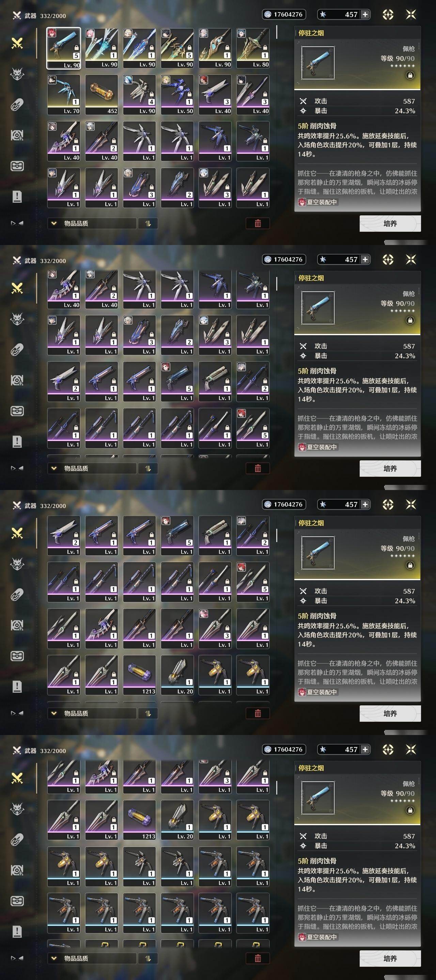This screenshot has width=436, height=980.
Task: Select the golden tube item labeled 452
Action: 102,95
